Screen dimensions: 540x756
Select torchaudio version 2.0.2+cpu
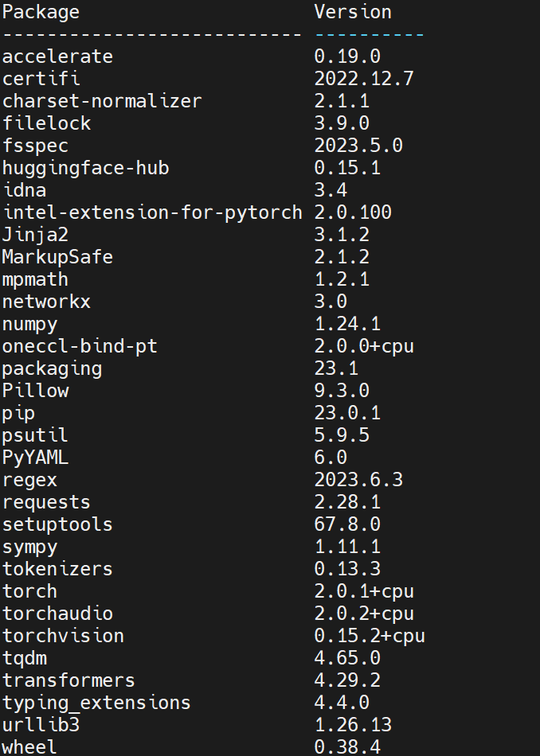(x=364, y=614)
